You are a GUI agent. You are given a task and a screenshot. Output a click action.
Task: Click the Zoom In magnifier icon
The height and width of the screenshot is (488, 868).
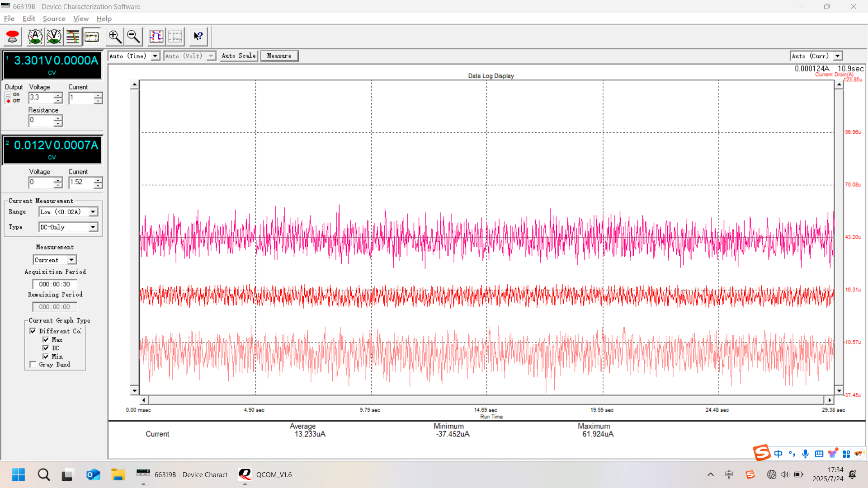pyautogui.click(x=114, y=37)
